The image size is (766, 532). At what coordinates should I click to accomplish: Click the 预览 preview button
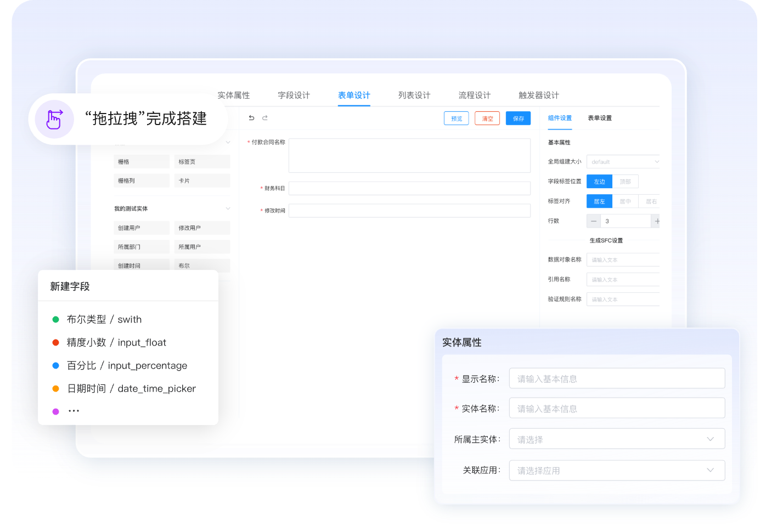click(x=456, y=118)
